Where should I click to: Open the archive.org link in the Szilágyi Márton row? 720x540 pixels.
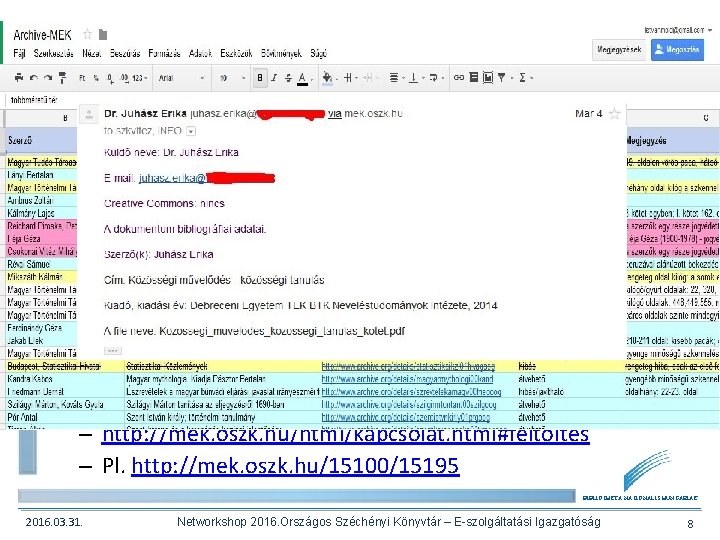409,405
